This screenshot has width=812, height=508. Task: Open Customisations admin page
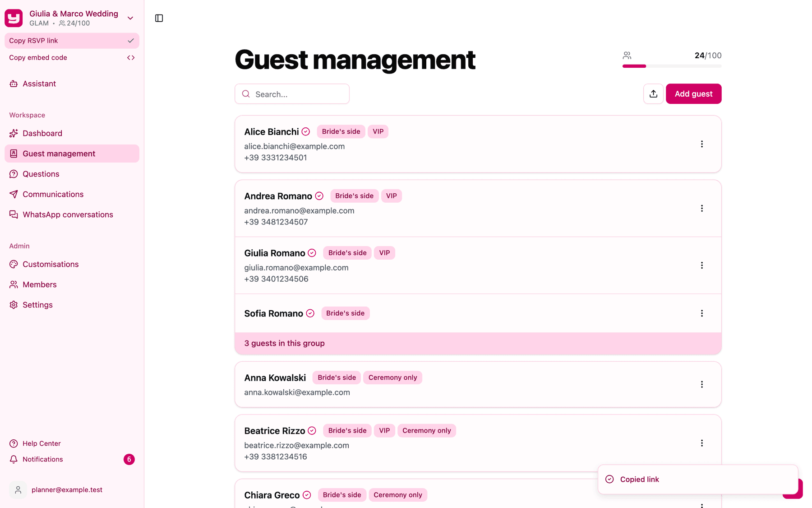(x=72, y=264)
